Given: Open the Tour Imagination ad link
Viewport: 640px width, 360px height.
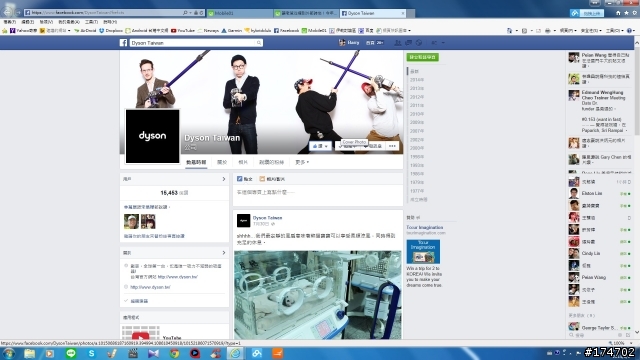Looking at the screenshot, I should 424,227.
